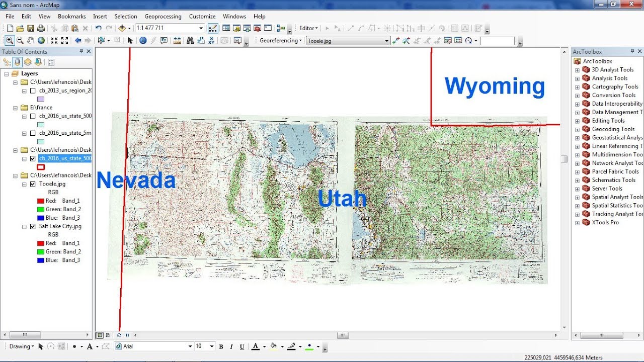
Task: Choose the Select Elements arrow tool
Action: [130, 40]
